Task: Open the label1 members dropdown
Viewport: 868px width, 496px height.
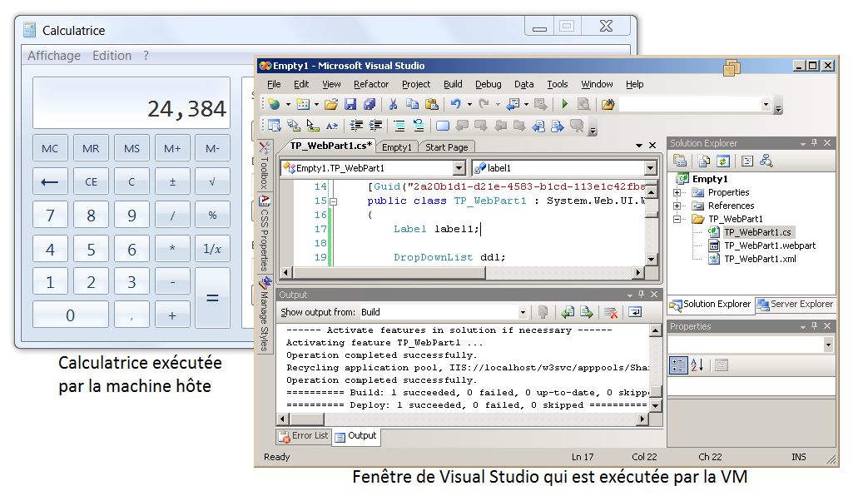Action: point(651,168)
